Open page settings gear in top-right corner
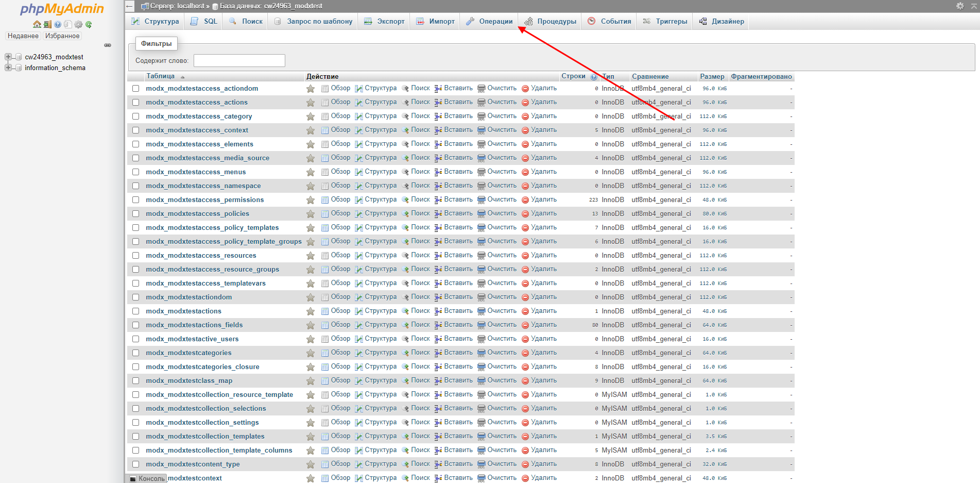Image resolution: width=980 pixels, height=483 pixels. pyautogui.click(x=960, y=6)
